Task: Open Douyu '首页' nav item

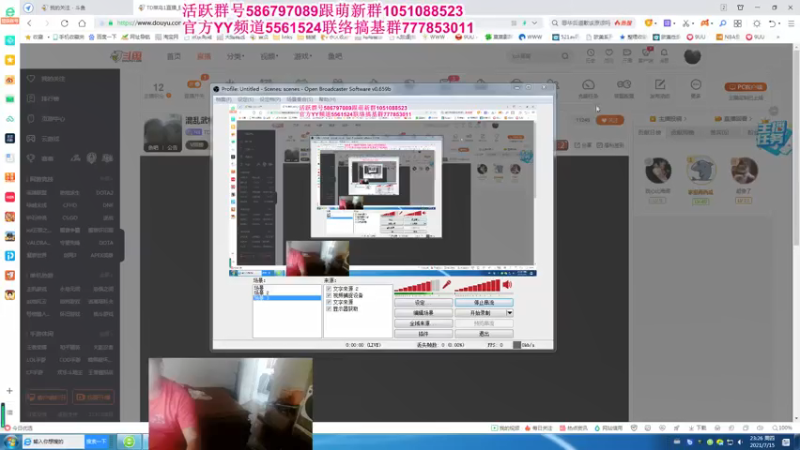Action: click(174, 56)
